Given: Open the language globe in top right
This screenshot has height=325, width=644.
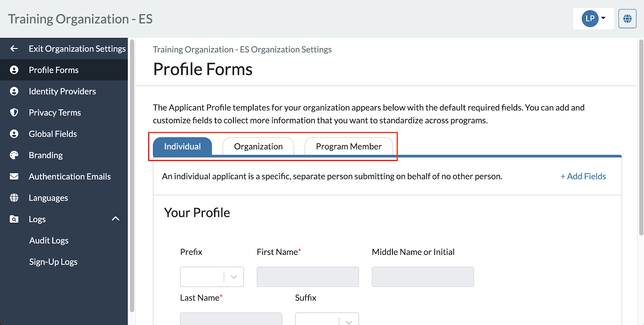Looking at the screenshot, I should coord(627,18).
